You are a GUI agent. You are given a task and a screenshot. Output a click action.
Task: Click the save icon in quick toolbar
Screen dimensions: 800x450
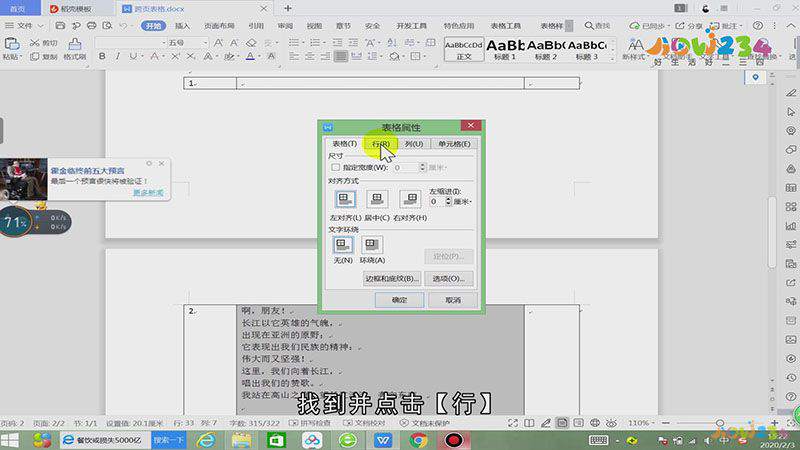60,25
